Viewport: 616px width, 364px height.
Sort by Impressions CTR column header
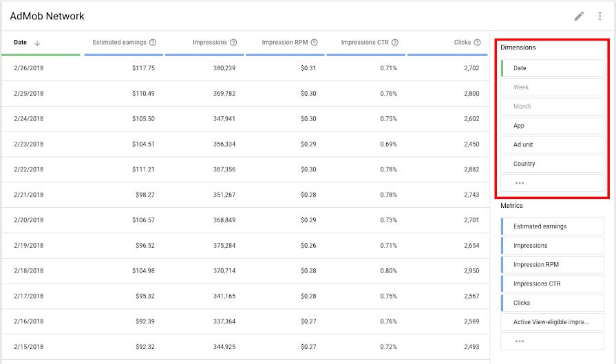[x=365, y=43]
